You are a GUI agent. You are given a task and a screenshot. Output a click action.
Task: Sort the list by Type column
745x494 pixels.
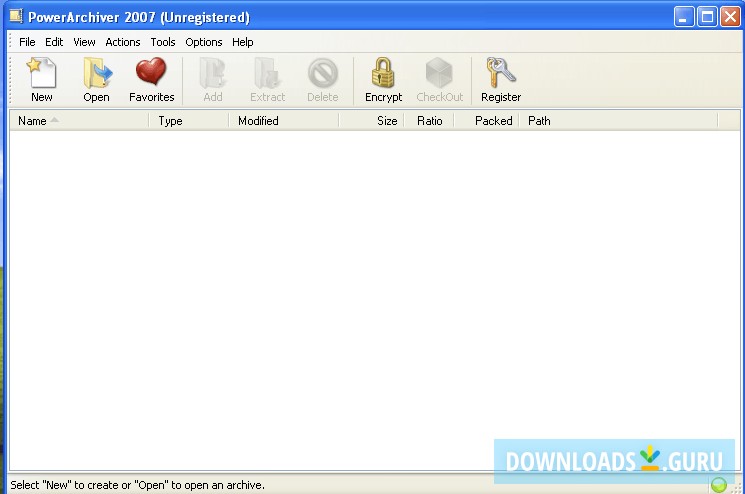tap(189, 121)
